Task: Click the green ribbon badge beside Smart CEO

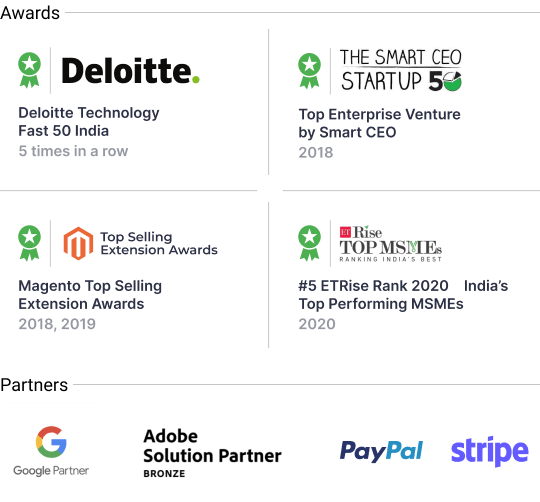Action: [309, 71]
